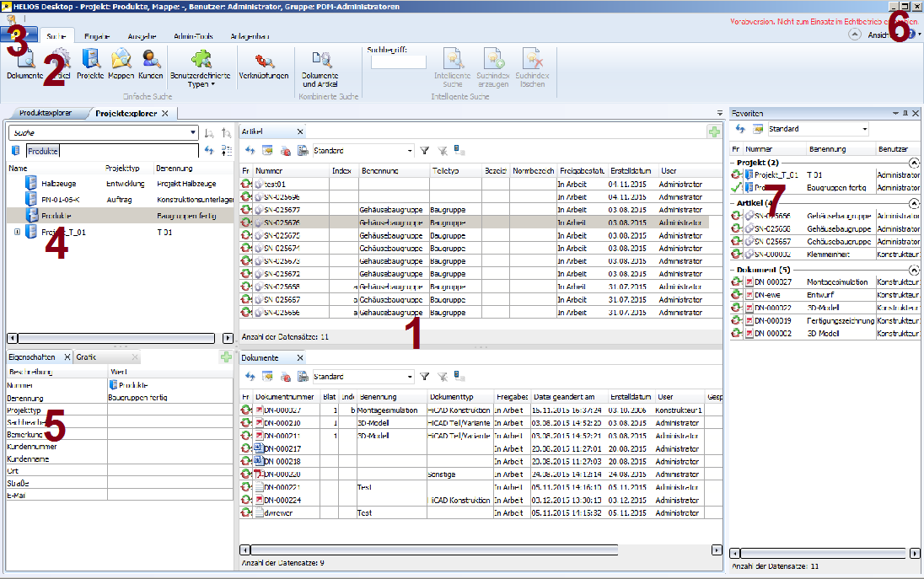The height and width of the screenshot is (579, 924).
Task: Open the Projekte search in ribbon
Action: [90, 62]
